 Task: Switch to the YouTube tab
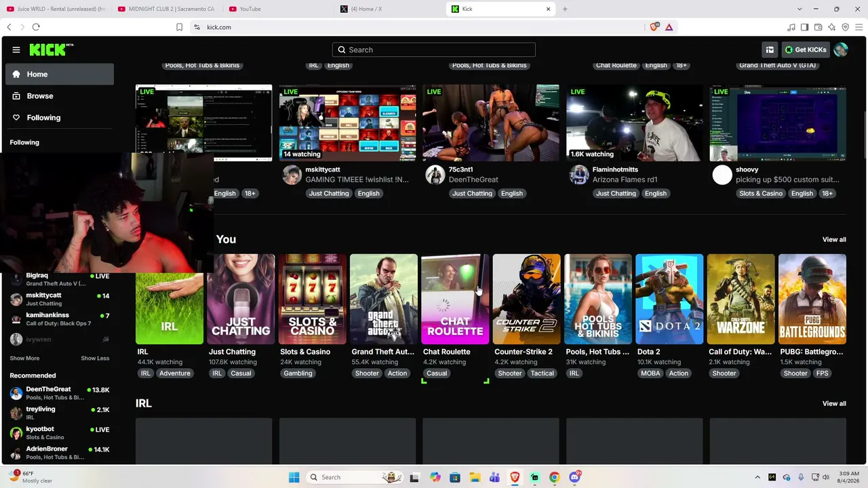point(278,9)
